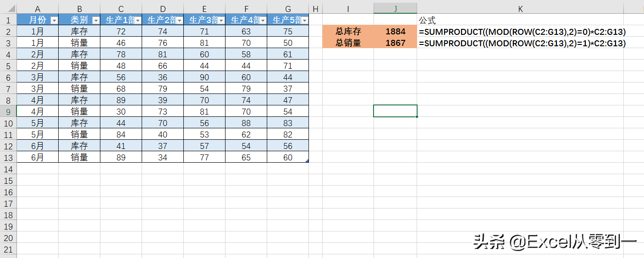Click the select-all corner triangle
This screenshot has width=644, height=258.
(x=11, y=9)
